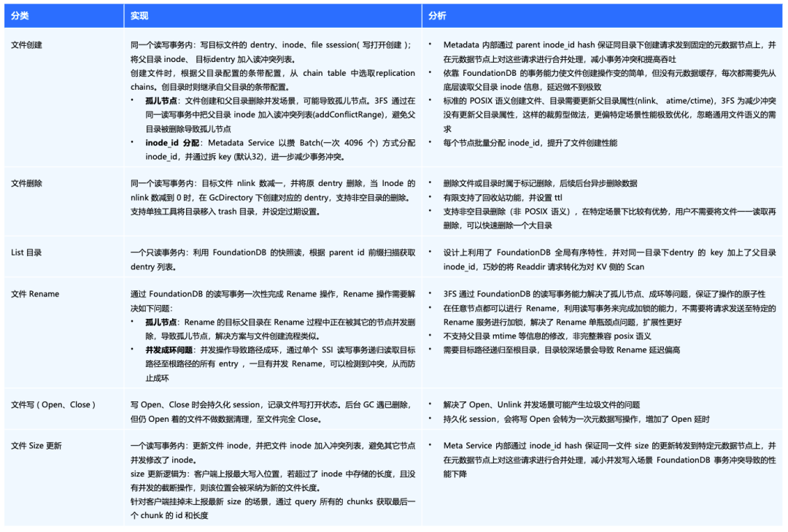The height and width of the screenshot is (532, 788).
Task: Select the 文件创建 row label
Action: (27, 45)
